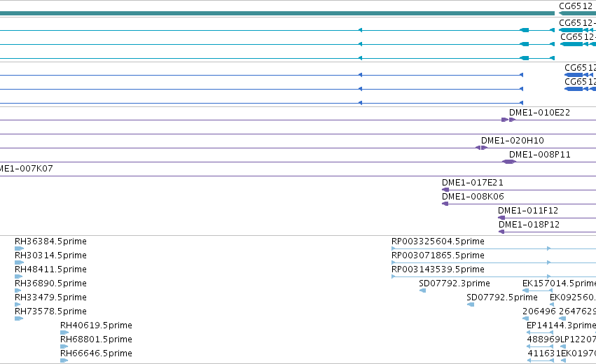Click the line under RP003071865.5prime
Image resolution: width=596 pixels, height=364 pixels.
tap(494, 262)
